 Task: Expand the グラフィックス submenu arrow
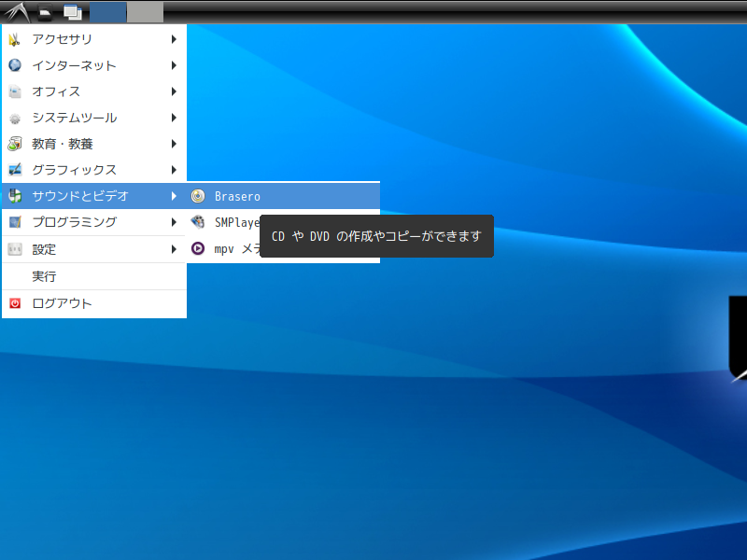[x=174, y=170]
